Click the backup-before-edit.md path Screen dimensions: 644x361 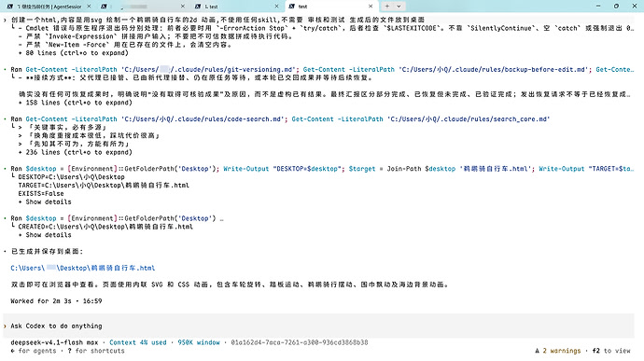[x=493, y=69]
